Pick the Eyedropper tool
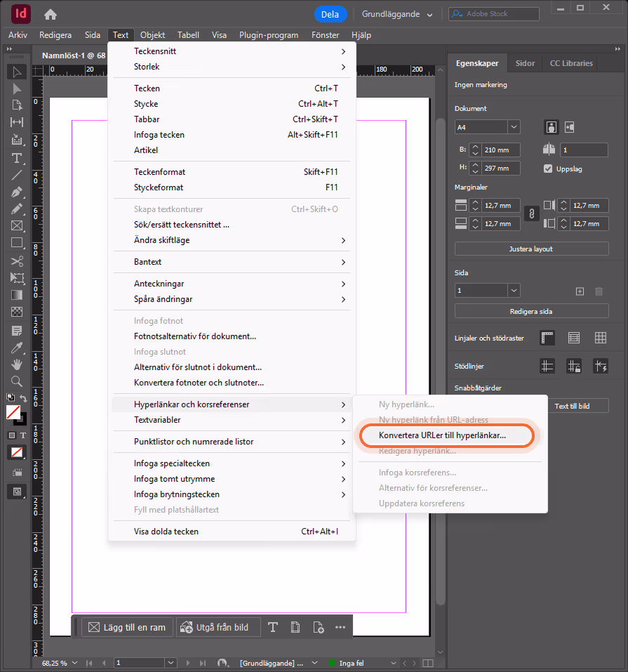Screen dimensions: 628x672 tap(17, 348)
